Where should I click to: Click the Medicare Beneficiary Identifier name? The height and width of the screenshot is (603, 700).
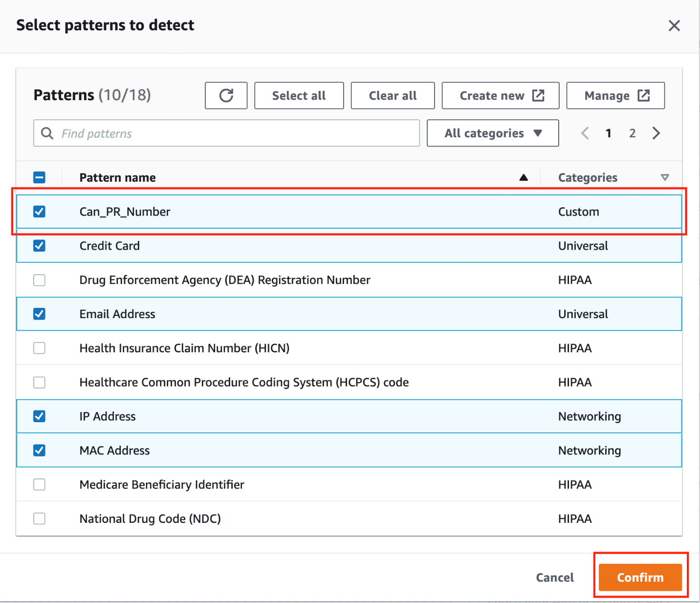pyautogui.click(x=162, y=484)
